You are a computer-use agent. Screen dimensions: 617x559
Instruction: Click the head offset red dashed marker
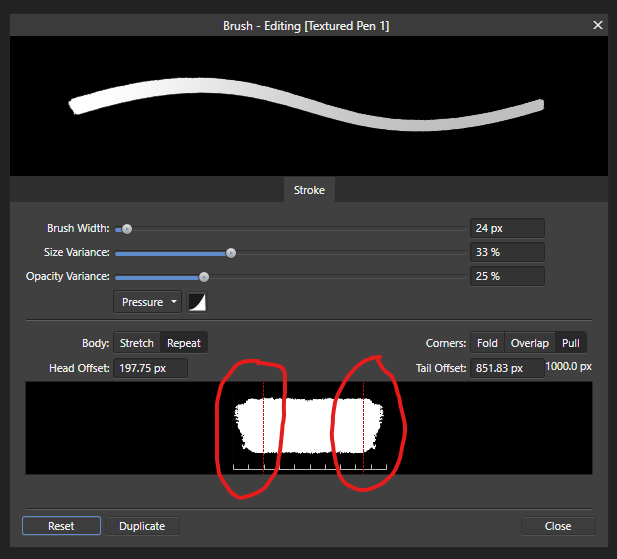pos(264,428)
